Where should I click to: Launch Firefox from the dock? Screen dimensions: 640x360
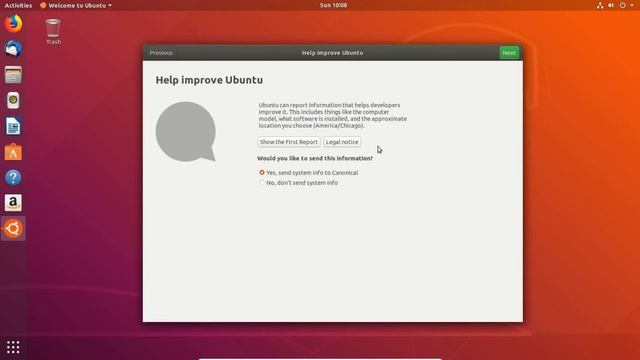13,24
